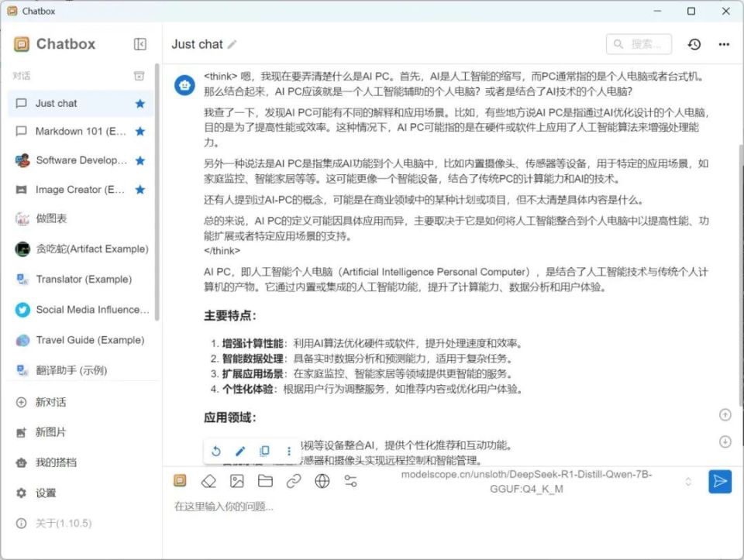744x560 pixels.
Task: Collapse the sidebar with the panel icon
Action: click(x=140, y=44)
